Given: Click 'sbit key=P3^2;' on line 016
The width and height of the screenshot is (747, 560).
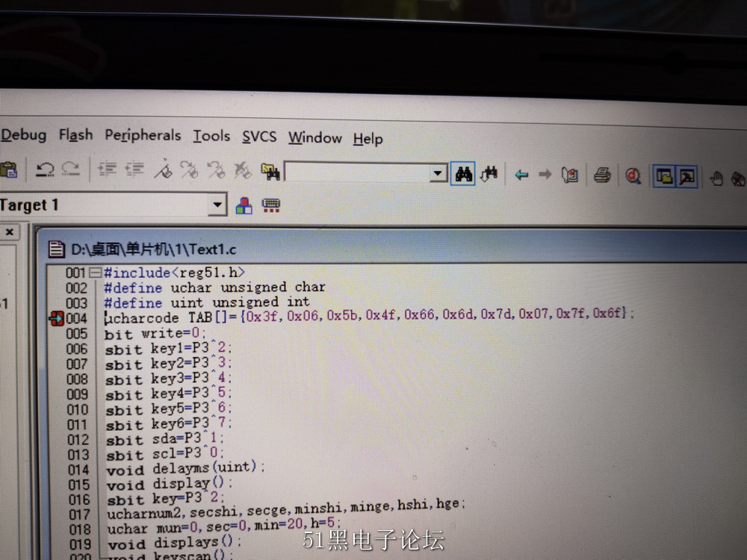Looking at the screenshot, I should 165,499.
